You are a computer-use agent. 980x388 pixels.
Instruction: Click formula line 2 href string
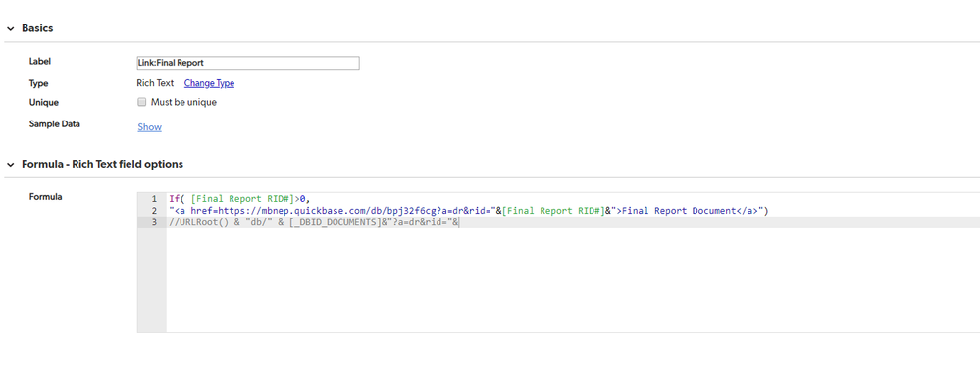pyautogui.click(x=469, y=211)
